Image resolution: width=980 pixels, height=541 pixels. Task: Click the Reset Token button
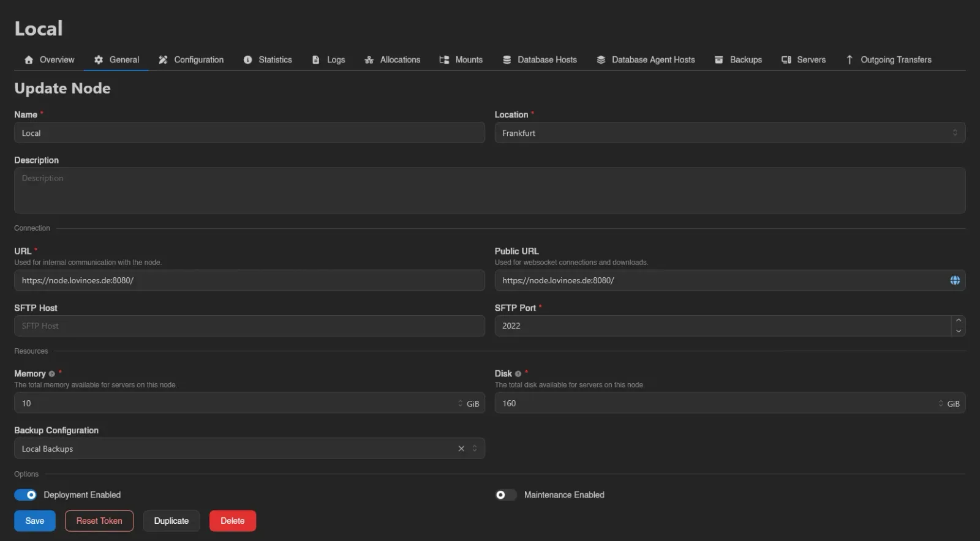(99, 521)
